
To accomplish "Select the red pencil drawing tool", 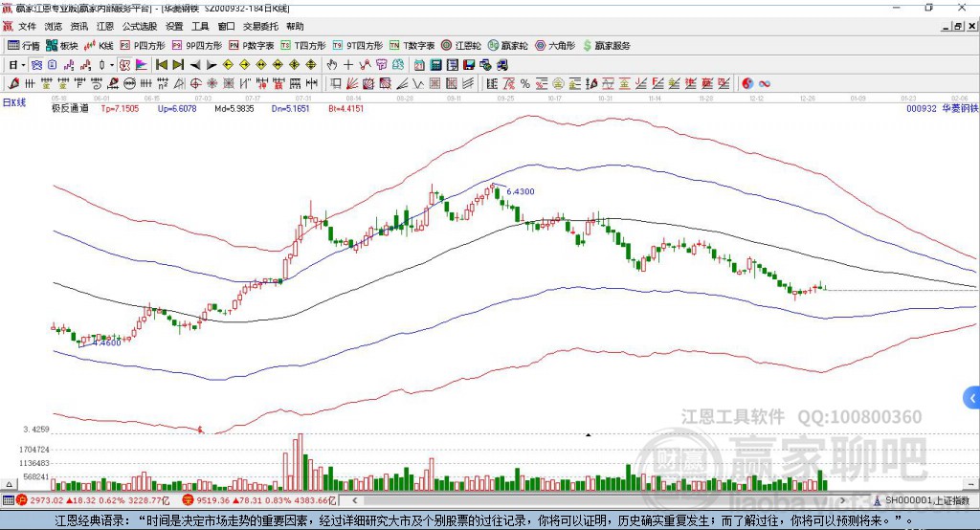I will [13, 83].
